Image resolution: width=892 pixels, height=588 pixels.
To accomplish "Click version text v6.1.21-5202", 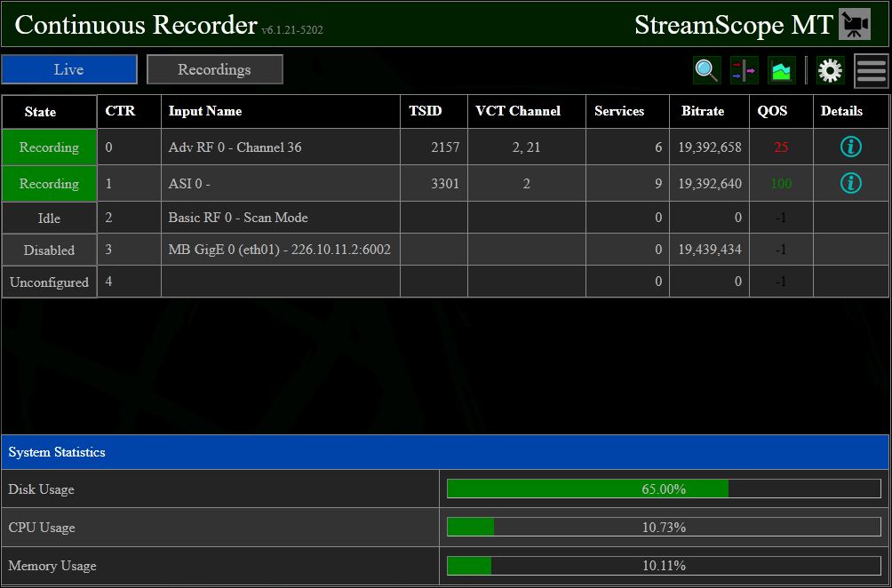I will pyautogui.click(x=292, y=30).
